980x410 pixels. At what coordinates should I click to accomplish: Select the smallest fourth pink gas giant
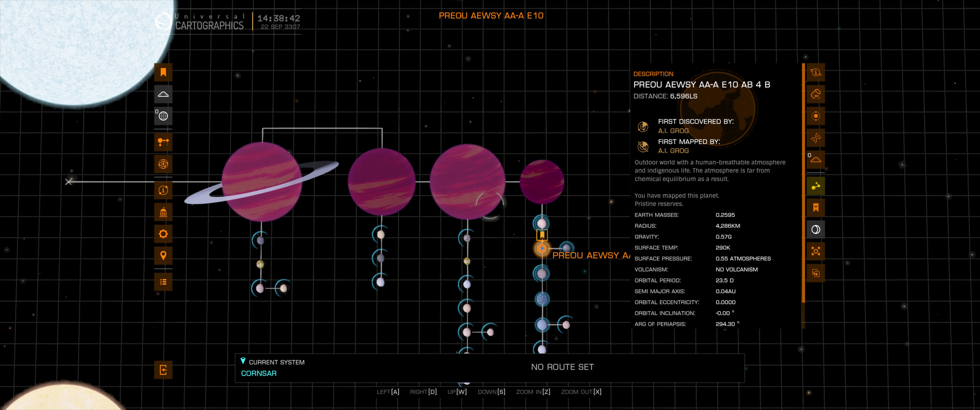[542, 182]
